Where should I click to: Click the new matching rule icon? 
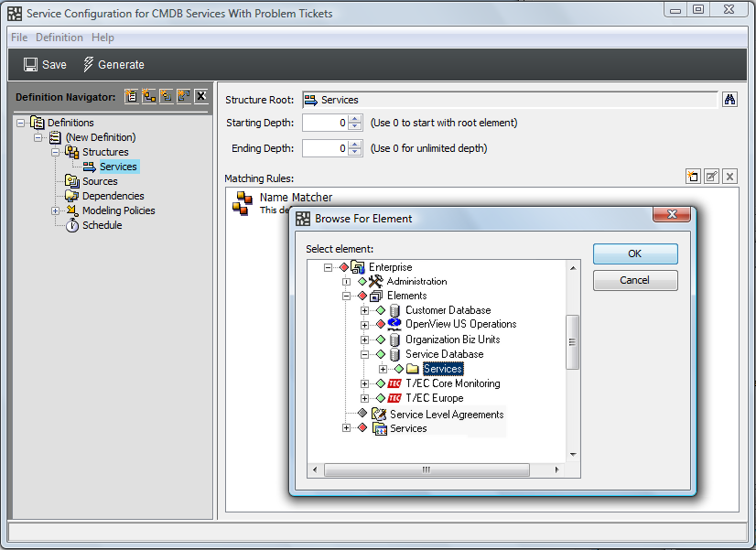coord(693,177)
